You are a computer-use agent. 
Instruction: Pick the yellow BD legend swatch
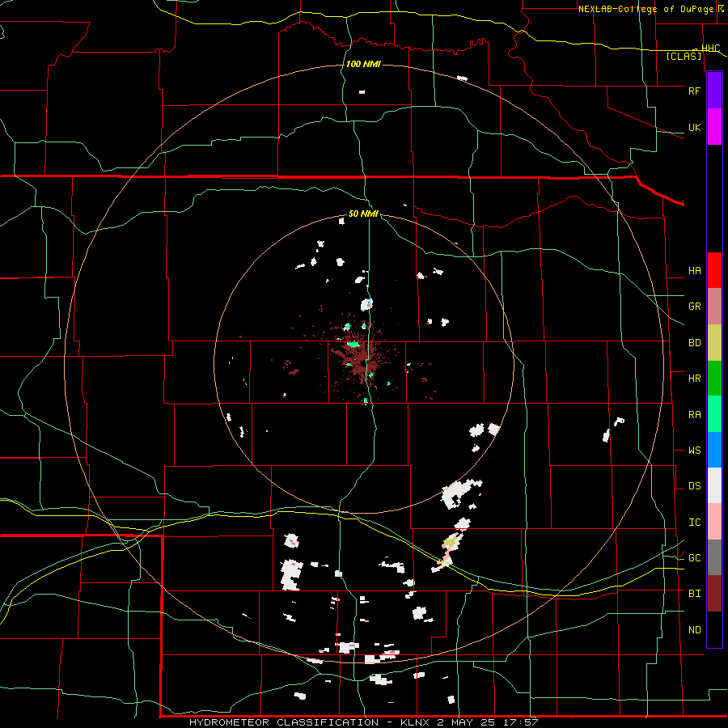point(714,343)
